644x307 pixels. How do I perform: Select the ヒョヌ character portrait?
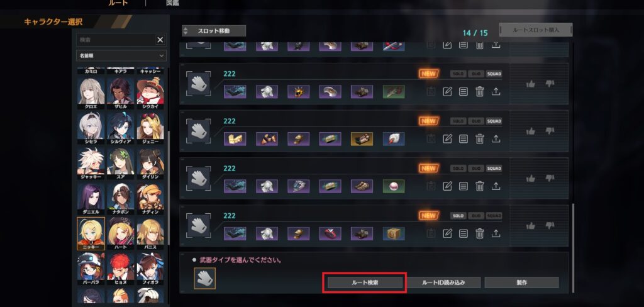(x=121, y=266)
